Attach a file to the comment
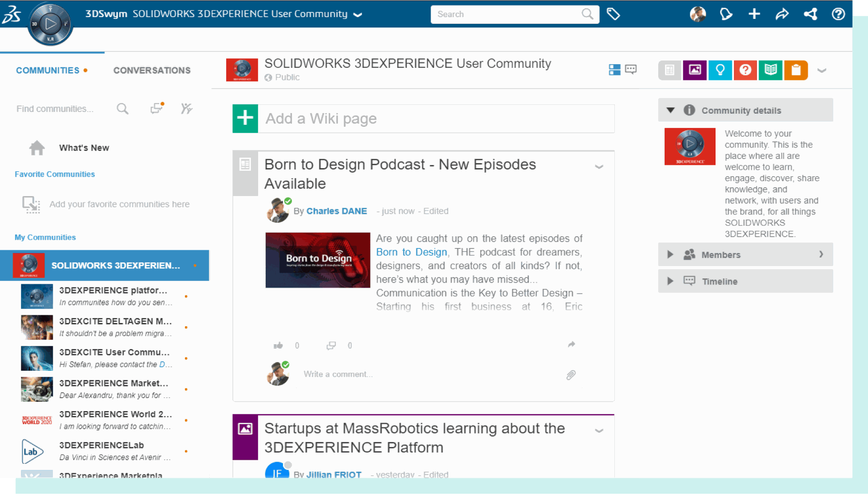The image size is (868, 496). [571, 375]
